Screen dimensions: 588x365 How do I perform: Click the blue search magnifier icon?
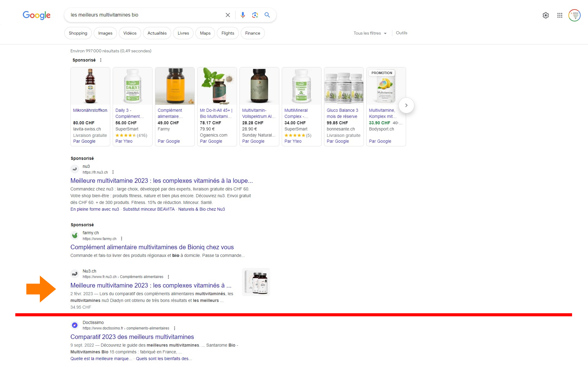coord(267,15)
